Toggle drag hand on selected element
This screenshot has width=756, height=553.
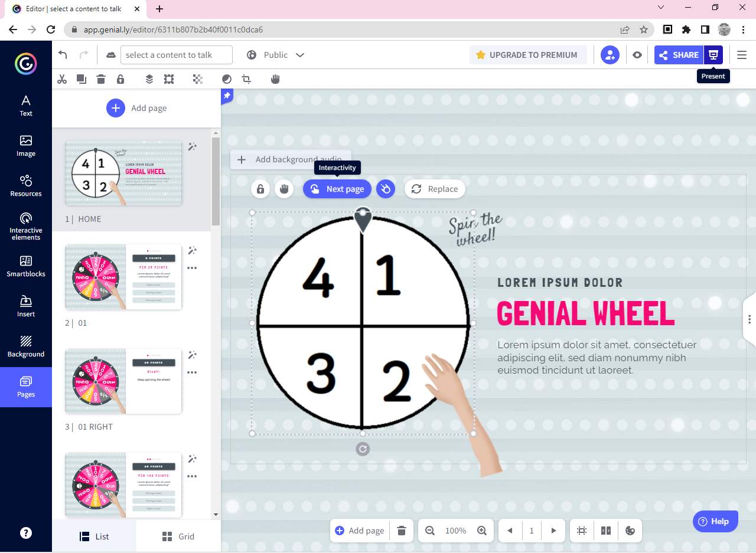(x=284, y=189)
